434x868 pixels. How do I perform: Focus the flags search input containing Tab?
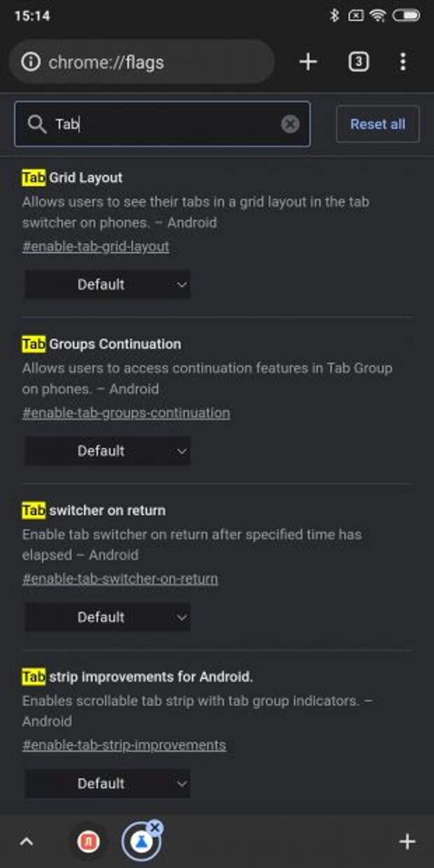tap(162, 124)
